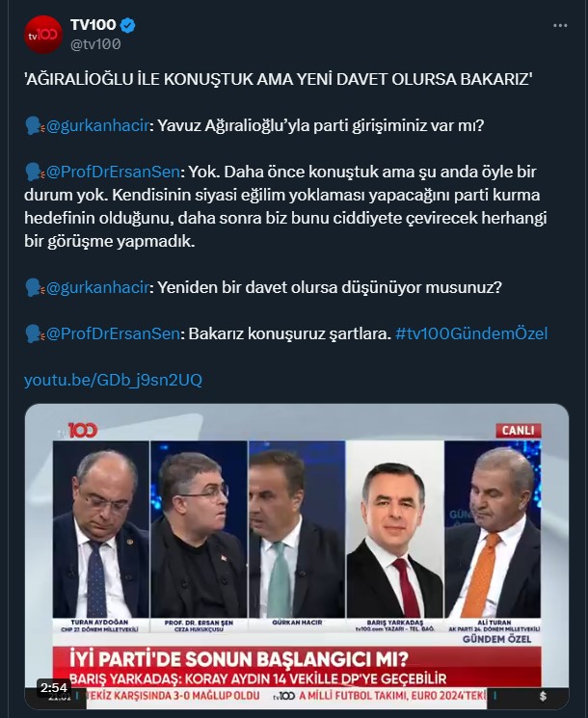Viewport: 588px width, 718px height.
Task: Click the speaking-head emoji before the last answer
Action: tap(35, 333)
